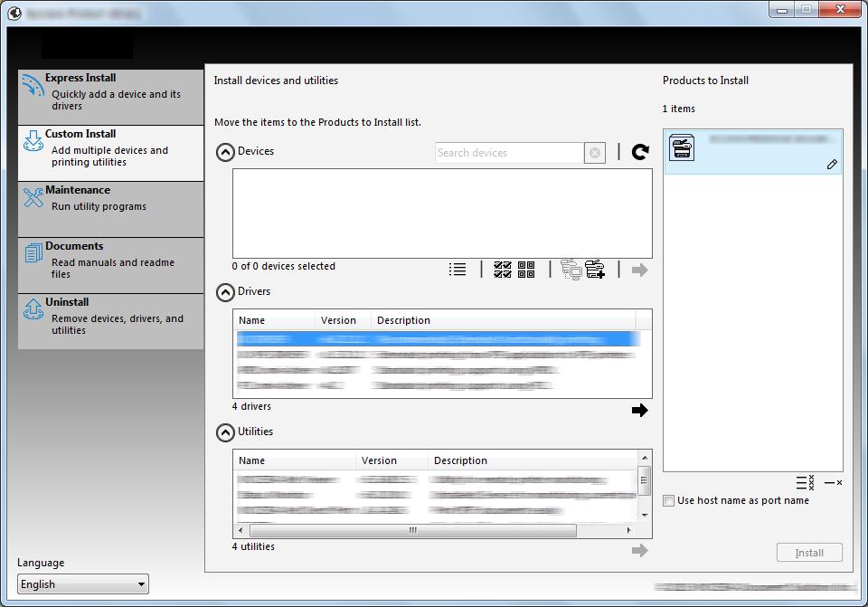This screenshot has width=868, height=607.
Task: Select the highlighted first driver row
Action: (438, 338)
